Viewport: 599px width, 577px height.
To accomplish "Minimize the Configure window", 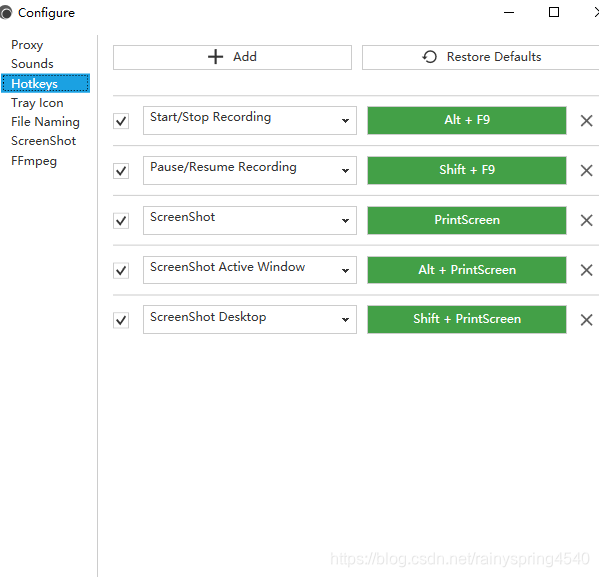I will point(509,13).
